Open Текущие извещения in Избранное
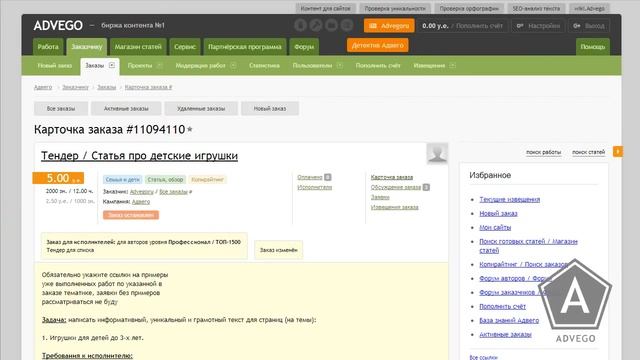Viewport: 640px width, 360px height. pos(509,200)
